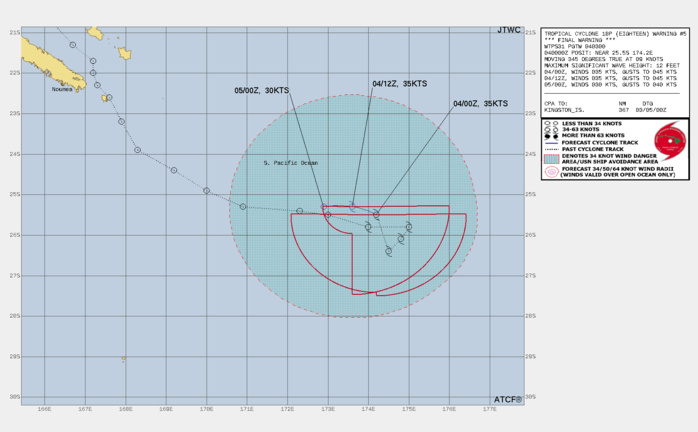Click the KINGSTON_IS. CPA entry
Screen dimensions: 698x432
pyautogui.click(x=565, y=108)
